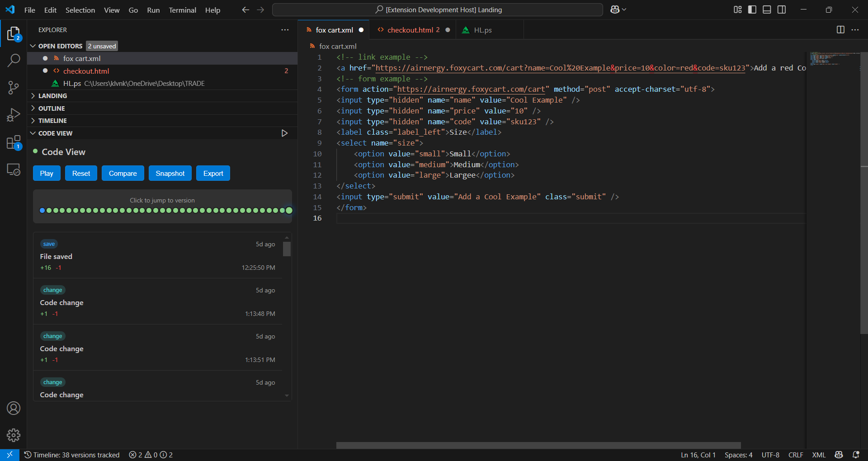Select 'Code change' entry at 1:13:48 PM
The width and height of the screenshot is (868, 461).
[158, 301]
